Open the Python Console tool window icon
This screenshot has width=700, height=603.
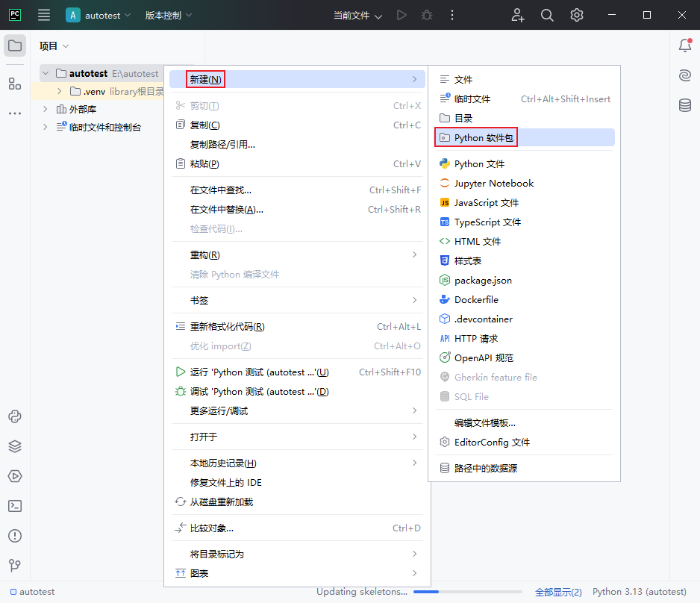[15, 416]
